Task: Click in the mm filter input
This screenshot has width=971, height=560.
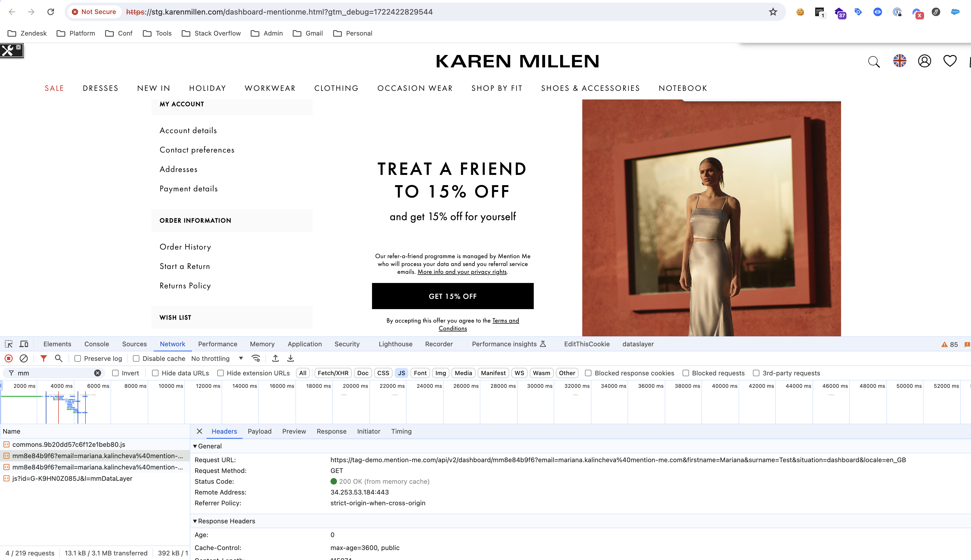Action: pos(54,373)
